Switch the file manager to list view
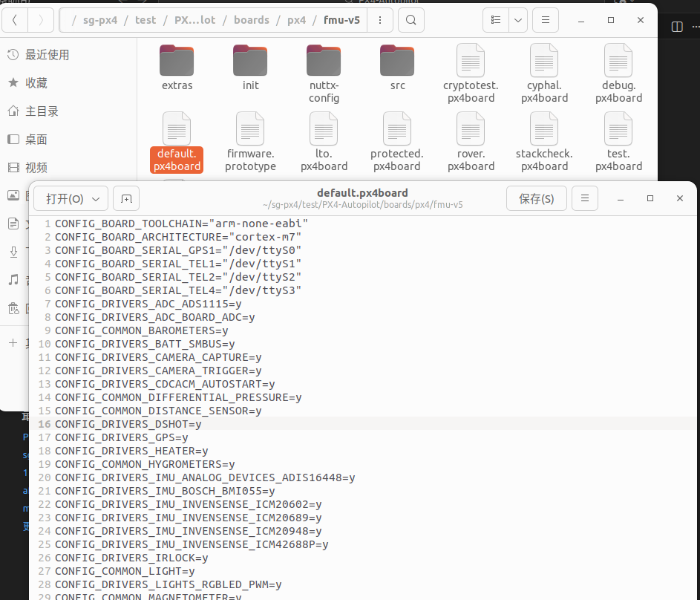 pos(496,20)
